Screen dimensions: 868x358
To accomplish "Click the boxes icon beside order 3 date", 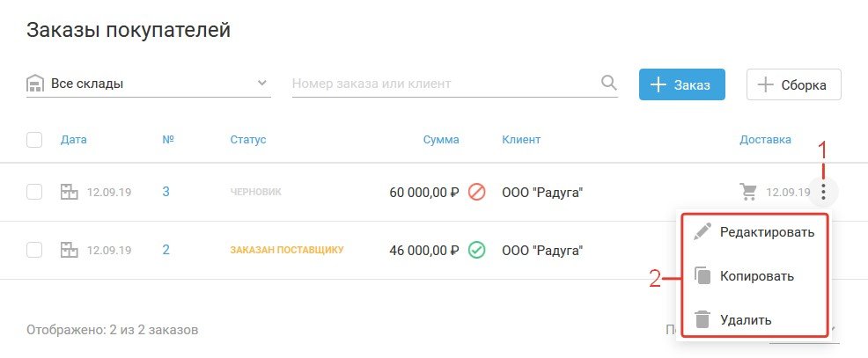I will (69, 192).
